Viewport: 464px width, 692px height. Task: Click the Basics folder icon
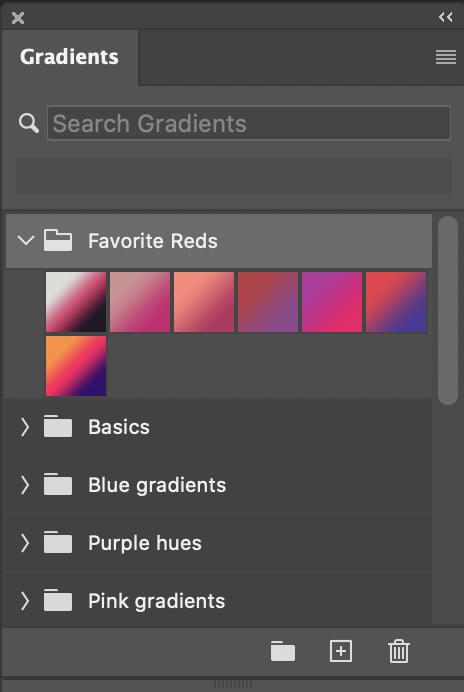58,427
